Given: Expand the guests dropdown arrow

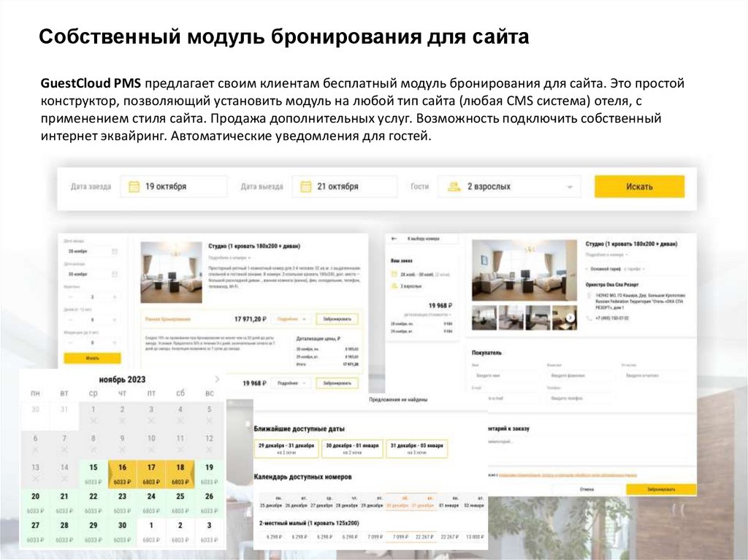Looking at the screenshot, I should coord(570,187).
